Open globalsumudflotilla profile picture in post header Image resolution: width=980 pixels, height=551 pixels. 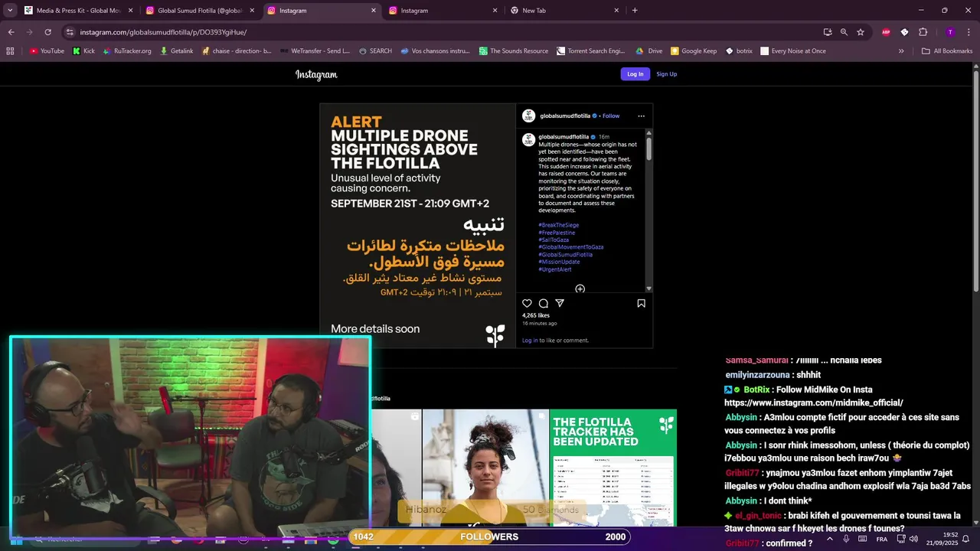(528, 116)
